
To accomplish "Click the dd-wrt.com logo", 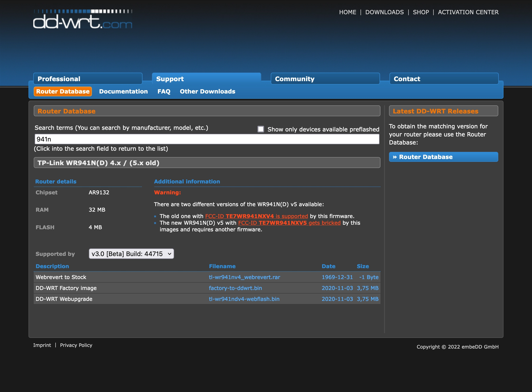I will 83,19.
